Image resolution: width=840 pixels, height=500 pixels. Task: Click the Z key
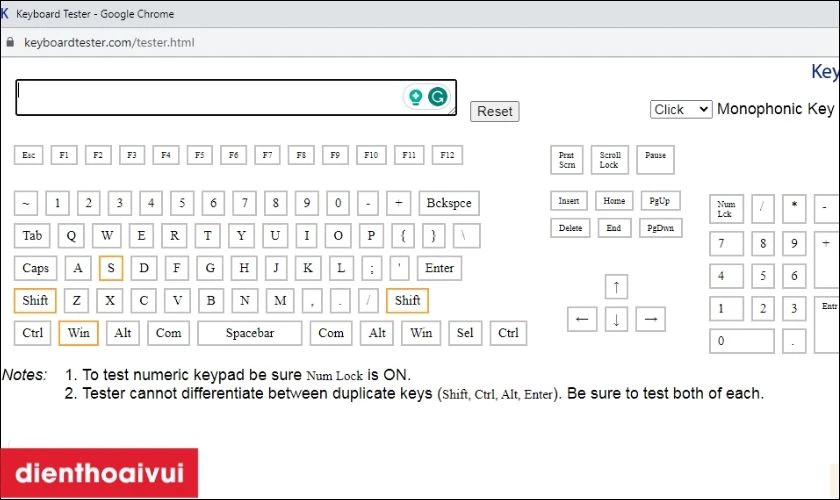77,301
